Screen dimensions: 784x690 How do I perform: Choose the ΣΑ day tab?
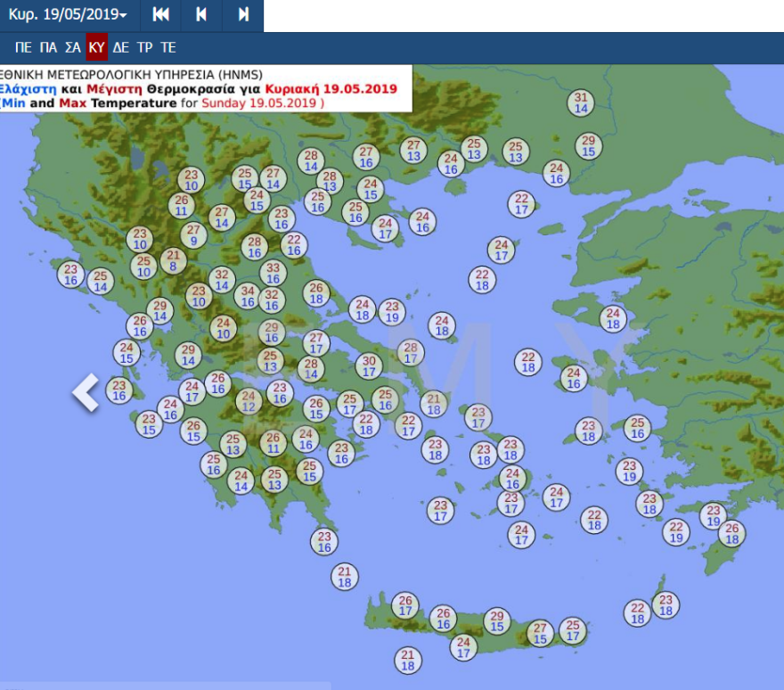click(x=73, y=47)
